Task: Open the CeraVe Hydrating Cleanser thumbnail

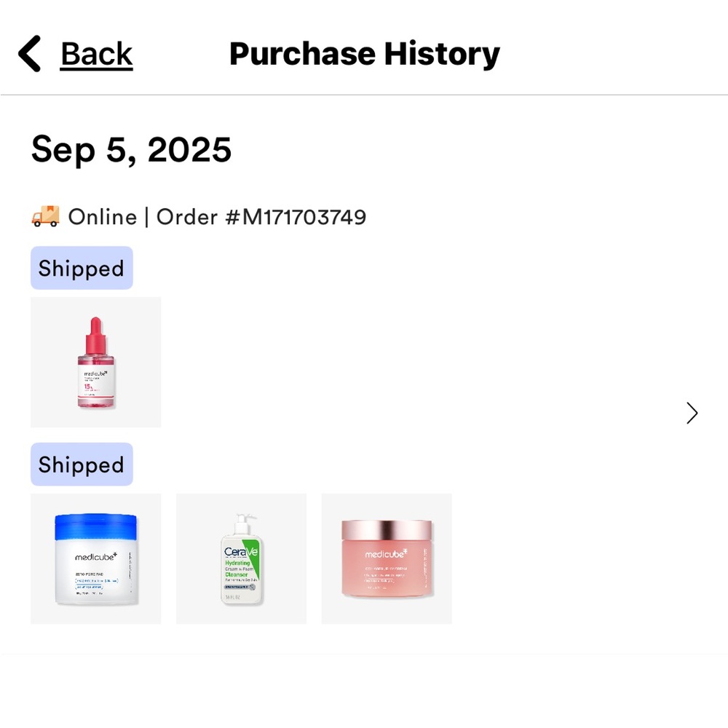Action: pyautogui.click(x=241, y=558)
